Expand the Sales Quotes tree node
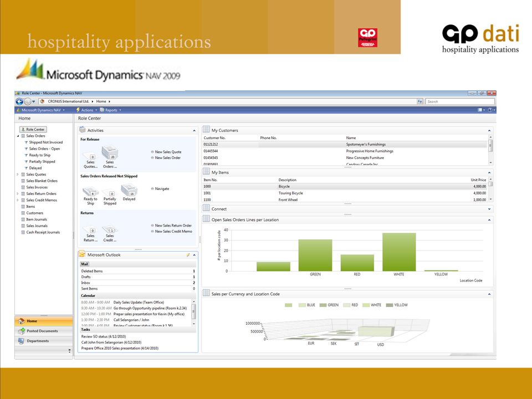 18,175
